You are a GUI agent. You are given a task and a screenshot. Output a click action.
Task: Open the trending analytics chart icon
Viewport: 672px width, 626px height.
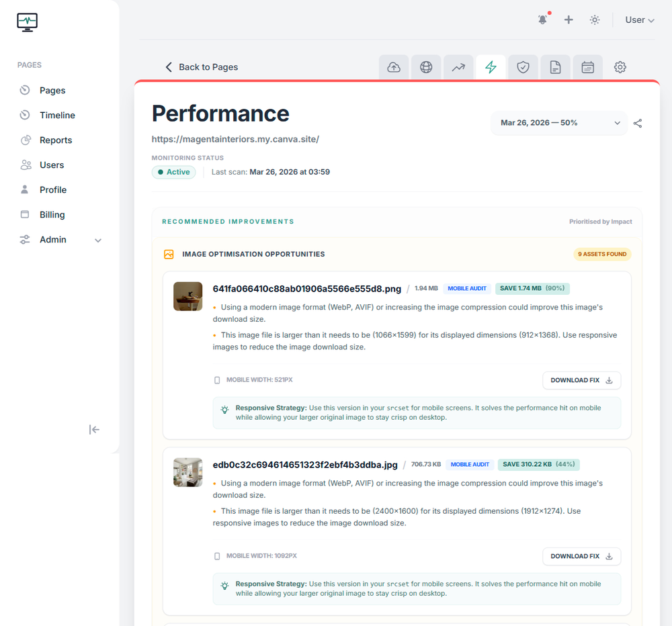(458, 66)
